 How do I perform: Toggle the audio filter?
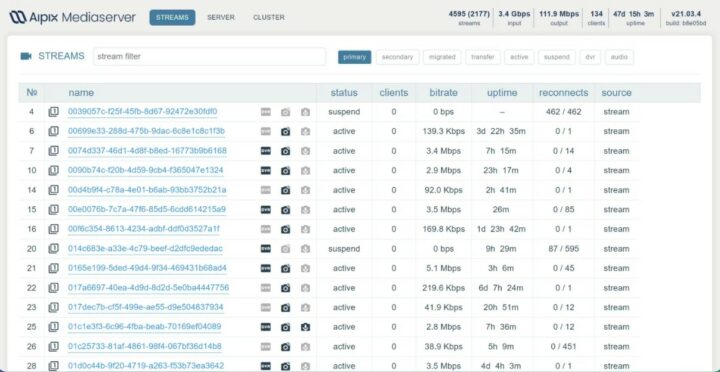(619, 57)
